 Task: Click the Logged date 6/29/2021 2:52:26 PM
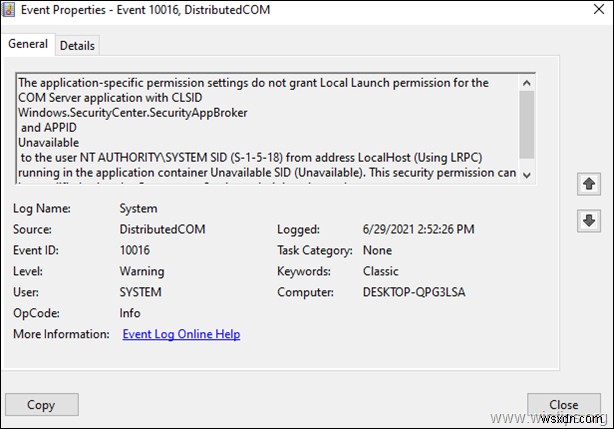click(x=418, y=229)
